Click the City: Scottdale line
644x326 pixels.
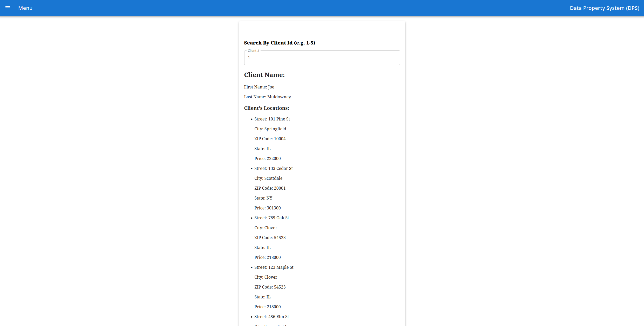coord(268,178)
